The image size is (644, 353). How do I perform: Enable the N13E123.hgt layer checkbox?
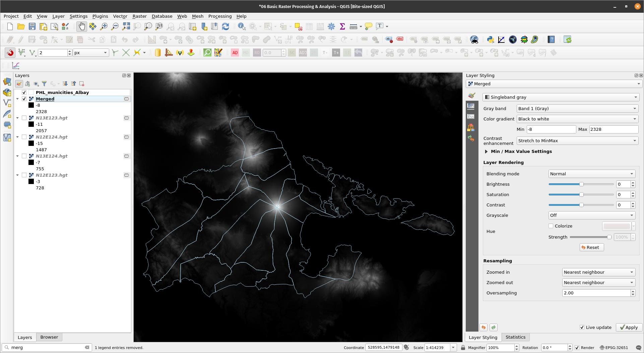[x=24, y=118]
